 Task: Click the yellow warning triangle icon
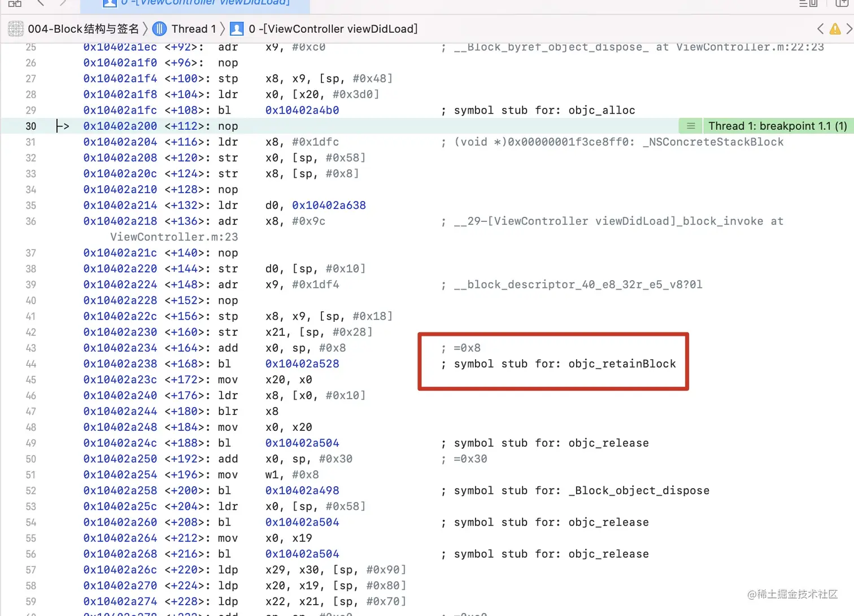coord(835,29)
